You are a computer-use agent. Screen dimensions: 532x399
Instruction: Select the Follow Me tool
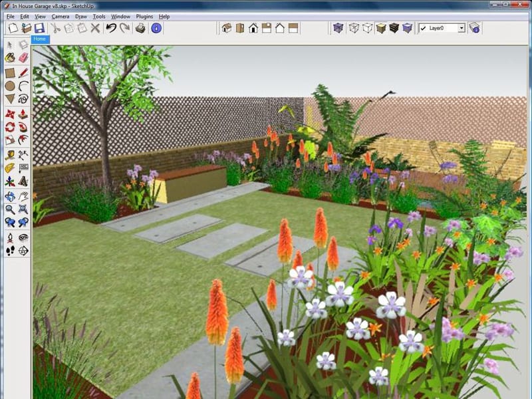pos(23,127)
